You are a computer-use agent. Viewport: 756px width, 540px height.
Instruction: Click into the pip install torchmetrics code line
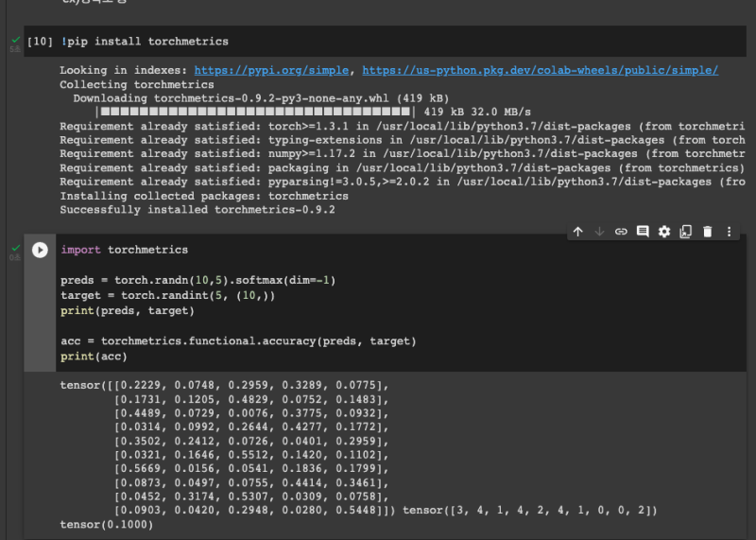pos(145,42)
